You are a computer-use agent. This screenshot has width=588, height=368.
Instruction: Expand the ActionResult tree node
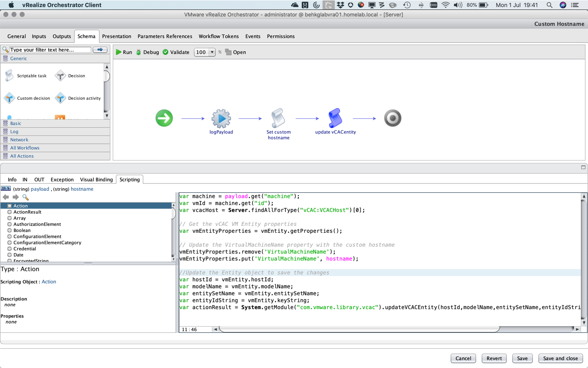[9, 212]
